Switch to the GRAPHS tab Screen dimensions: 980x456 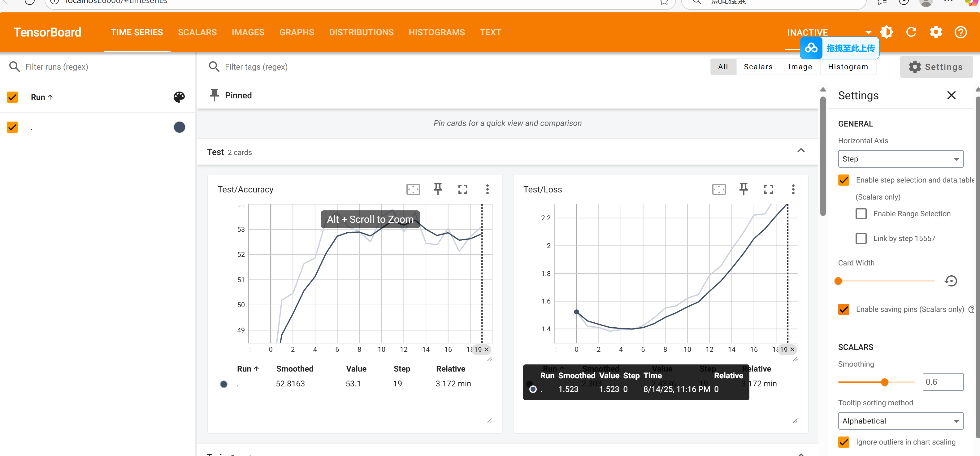297,32
